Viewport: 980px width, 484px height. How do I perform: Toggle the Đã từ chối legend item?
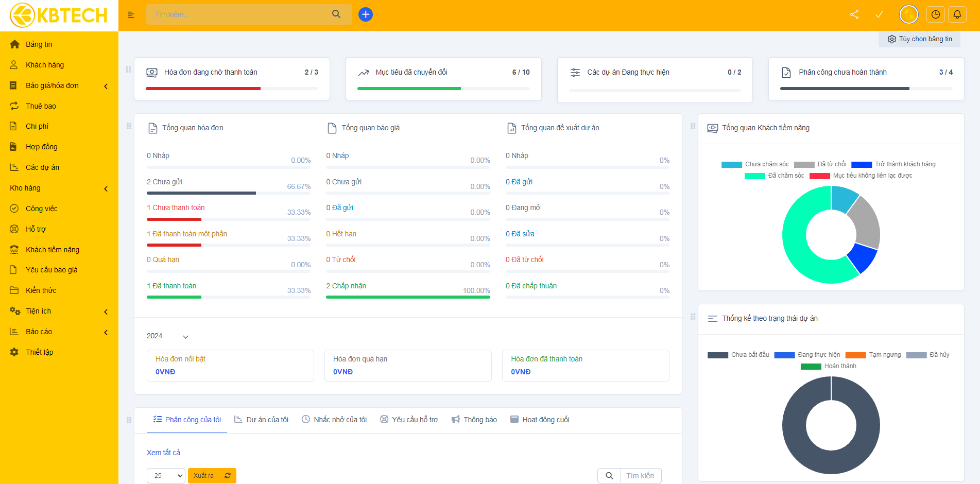pos(820,164)
